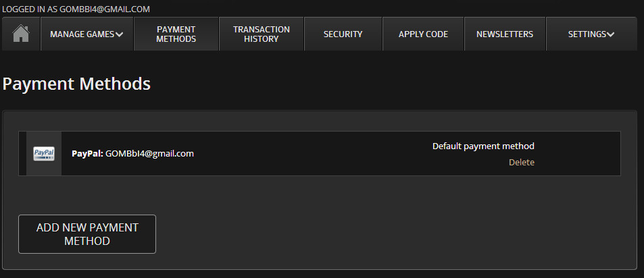This screenshot has width=644, height=278.
Task: Open the Apply Code tab
Action: (x=423, y=34)
